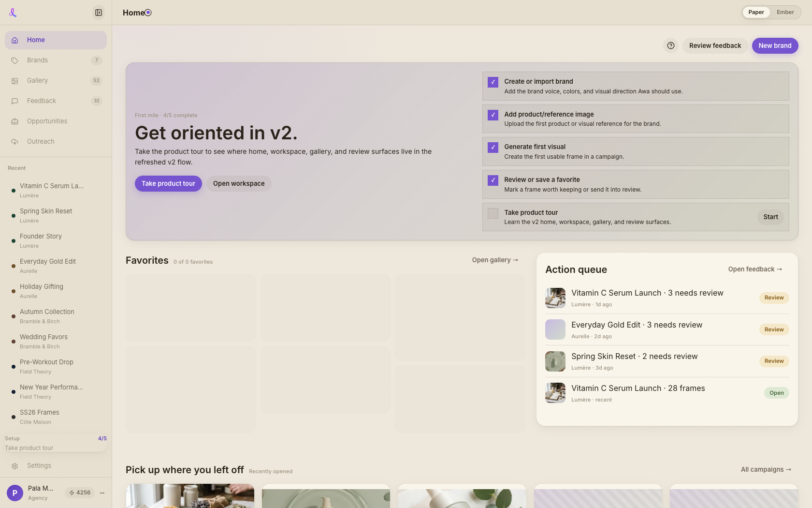Click Pala M... Agency account name
Image resolution: width=812 pixels, height=508 pixels.
click(41, 493)
